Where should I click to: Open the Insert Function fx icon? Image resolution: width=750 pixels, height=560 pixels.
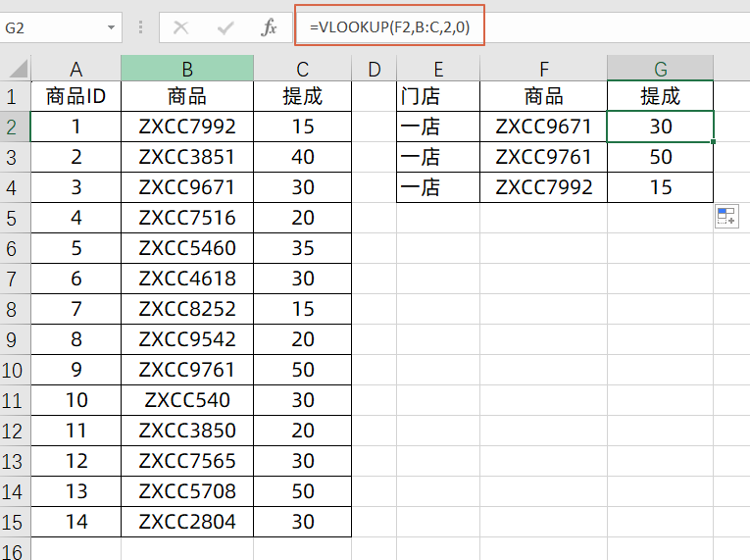[269, 27]
